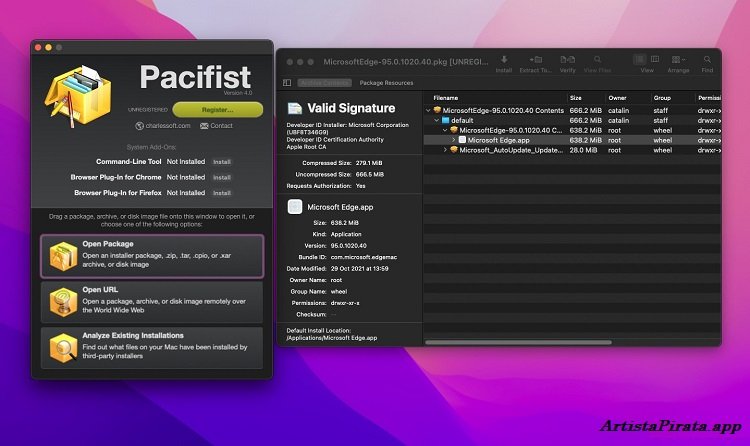Click the Find search icon
The width and height of the screenshot is (750, 446).
click(x=707, y=60)
